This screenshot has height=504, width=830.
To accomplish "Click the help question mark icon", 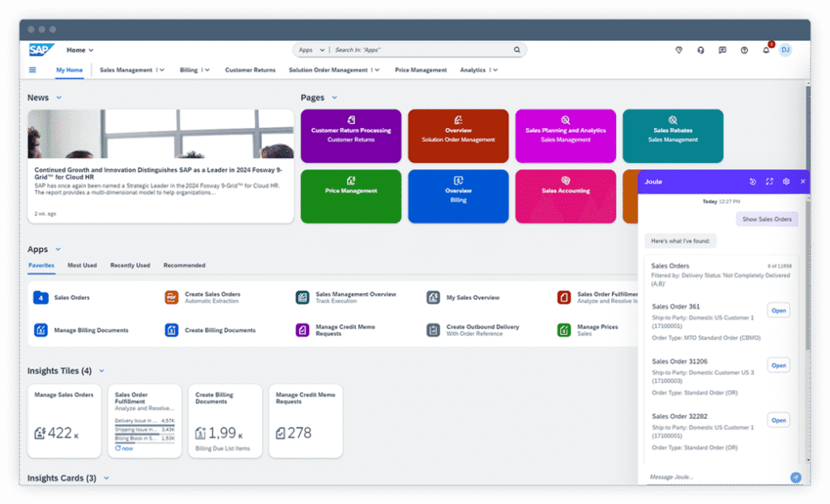I will click(x=743, y=50).
